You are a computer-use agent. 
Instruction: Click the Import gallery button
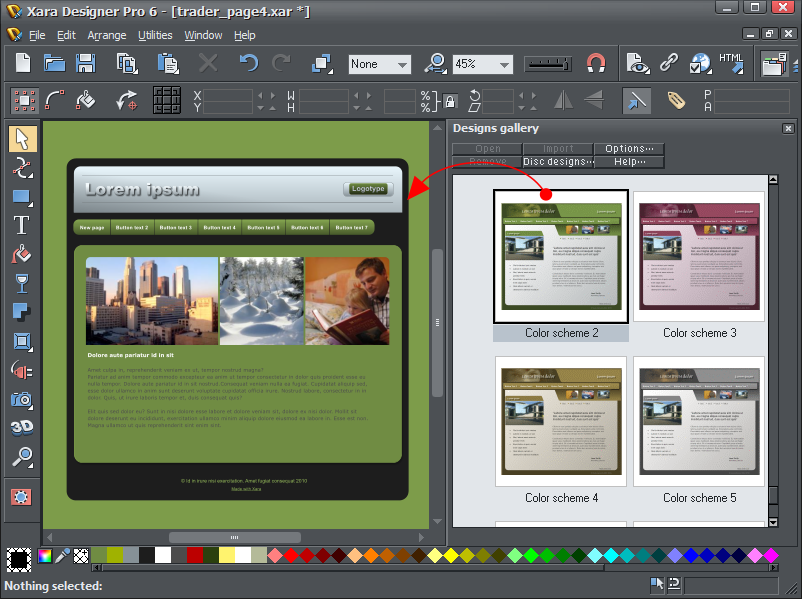(x=558, y=149)
